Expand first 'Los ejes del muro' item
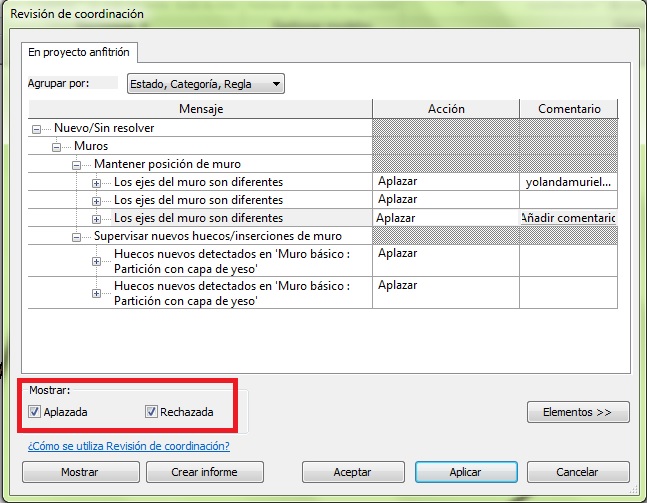647x503 pixels. click(x=97, y=182)
